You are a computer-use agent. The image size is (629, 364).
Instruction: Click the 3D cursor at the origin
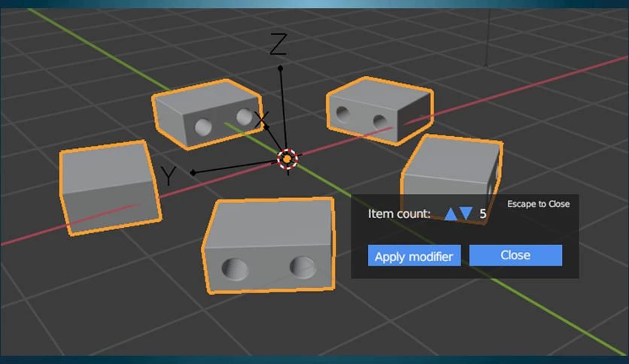pos(287,159)
